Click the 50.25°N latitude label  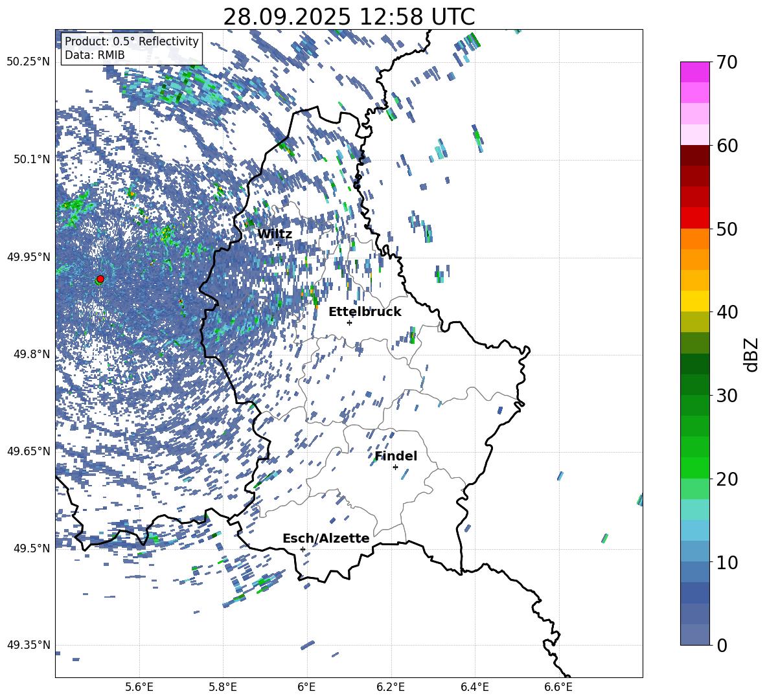(29, 62)
